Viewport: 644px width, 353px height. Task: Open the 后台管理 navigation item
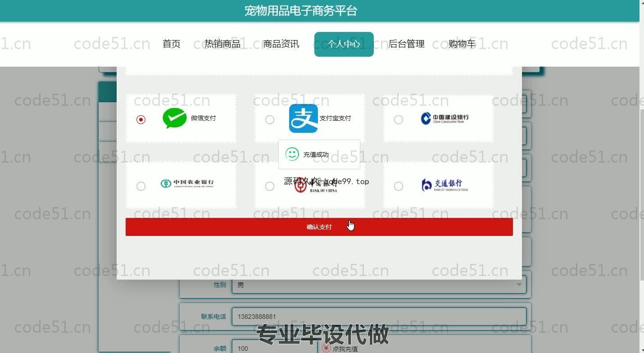pos(407,44)
